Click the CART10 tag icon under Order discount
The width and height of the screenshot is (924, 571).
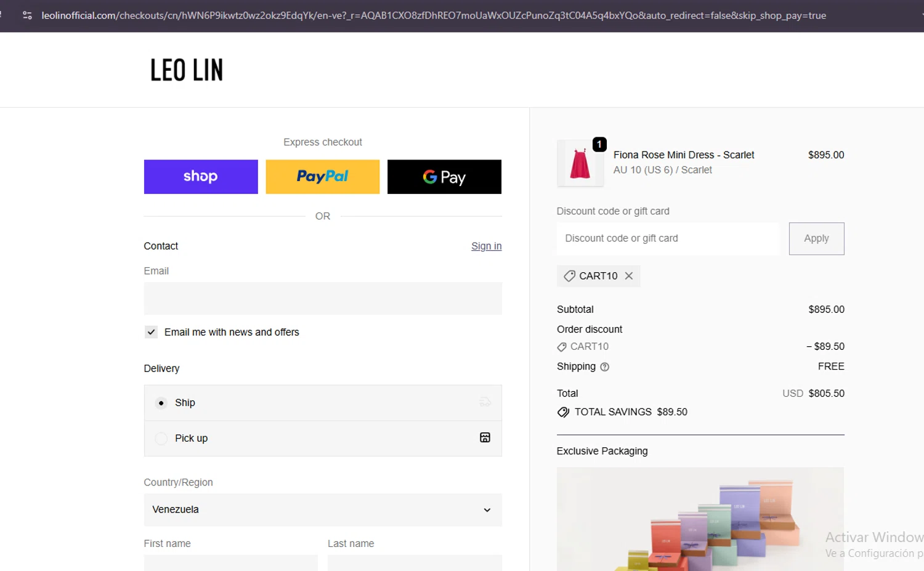562,347
